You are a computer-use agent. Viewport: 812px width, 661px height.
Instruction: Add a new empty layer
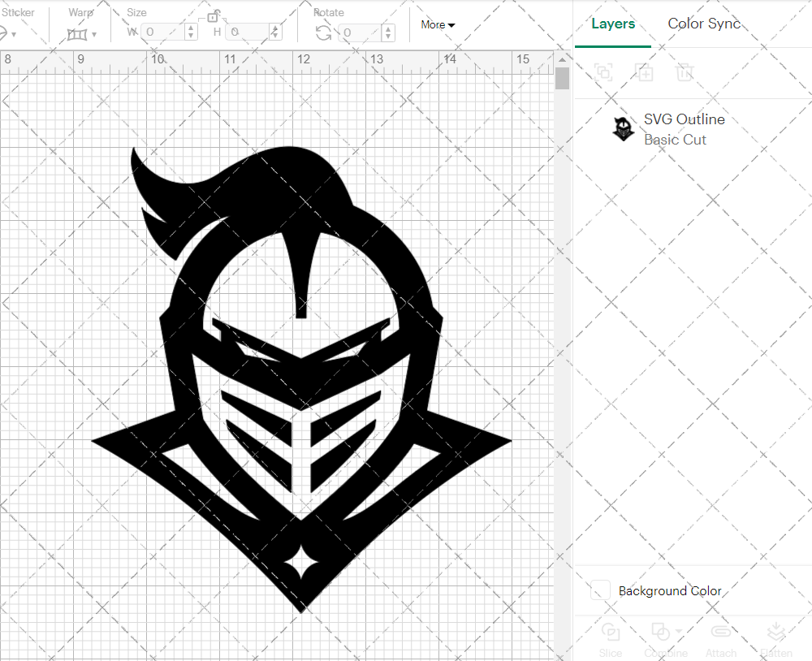(645, 73)
